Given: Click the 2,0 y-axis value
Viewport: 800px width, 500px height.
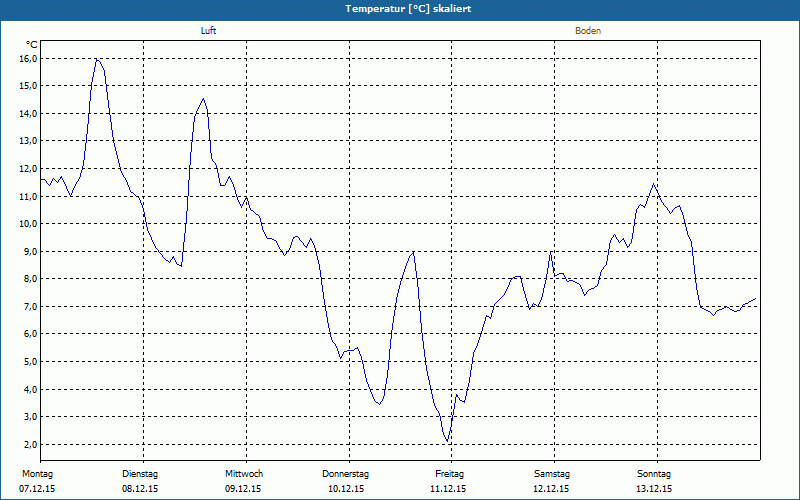Looking at the screenshot, I should 31,444.
